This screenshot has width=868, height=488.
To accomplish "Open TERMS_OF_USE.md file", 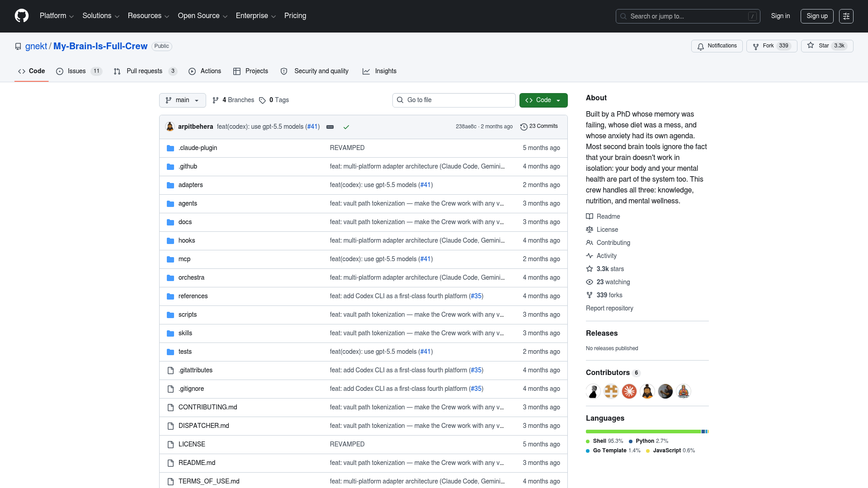I will tap(209, 481).
